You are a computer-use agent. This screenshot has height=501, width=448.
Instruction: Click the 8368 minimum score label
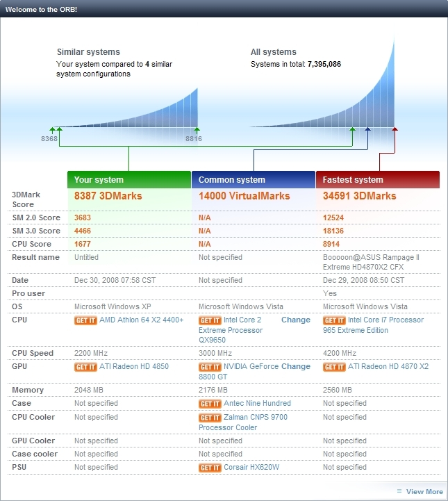pyautogui.click(x=49, y=139)
